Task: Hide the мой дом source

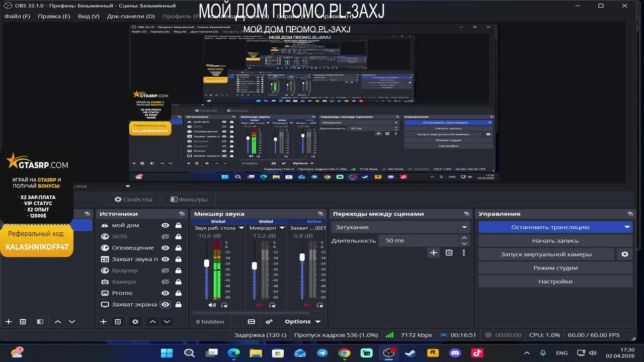Action: click(165, 225)
